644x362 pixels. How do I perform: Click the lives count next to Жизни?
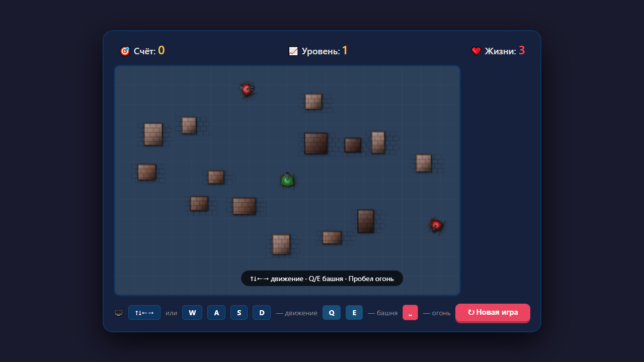(x=522, y=50)
